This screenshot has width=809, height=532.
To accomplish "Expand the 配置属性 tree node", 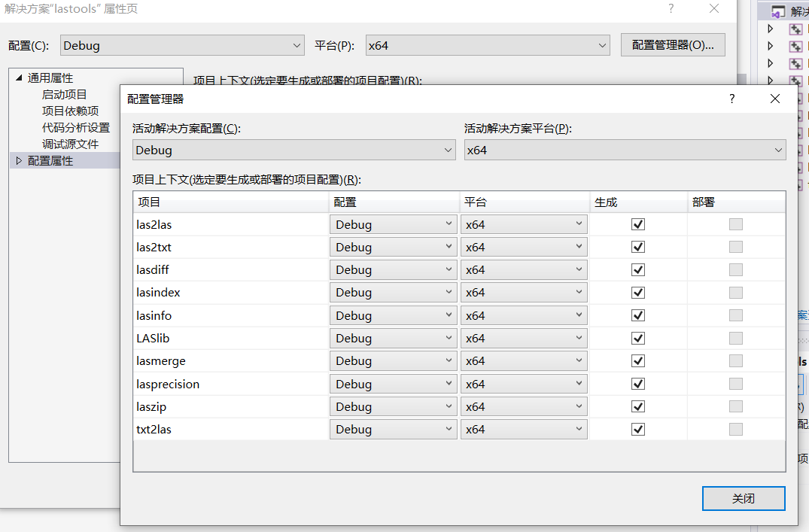I will pyautogui.click(x=19, y=160).
